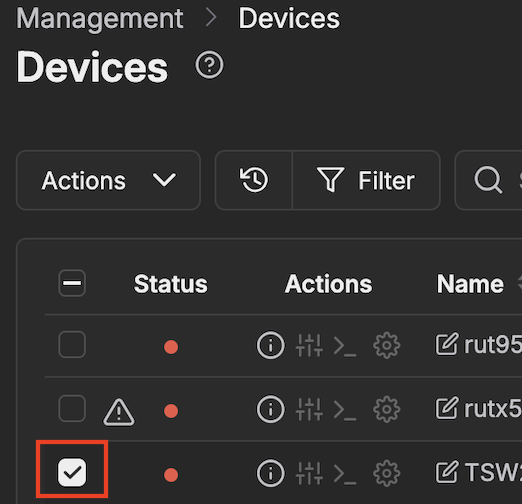
Task: Click the Management breadcrumb link
Action: click(100, 18)
